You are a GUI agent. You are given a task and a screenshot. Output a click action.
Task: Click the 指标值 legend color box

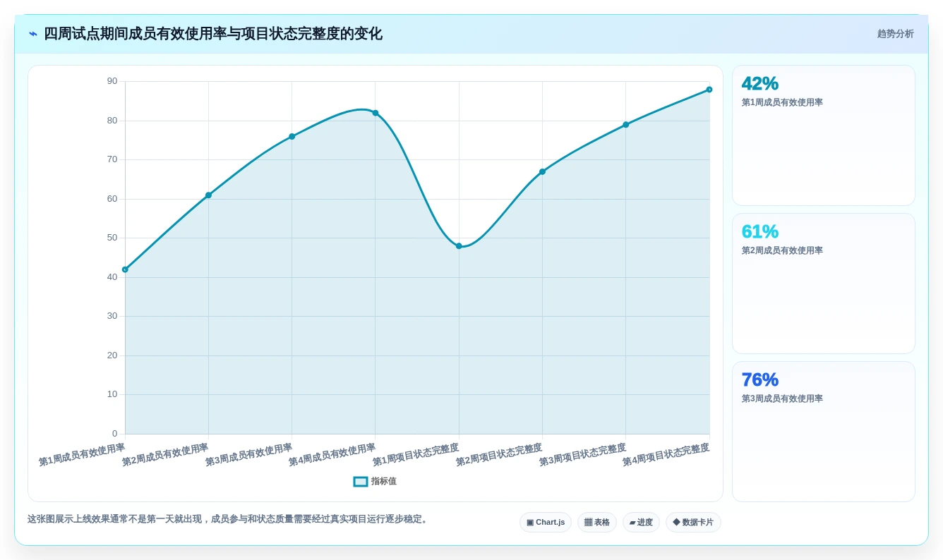click(361, 481)
